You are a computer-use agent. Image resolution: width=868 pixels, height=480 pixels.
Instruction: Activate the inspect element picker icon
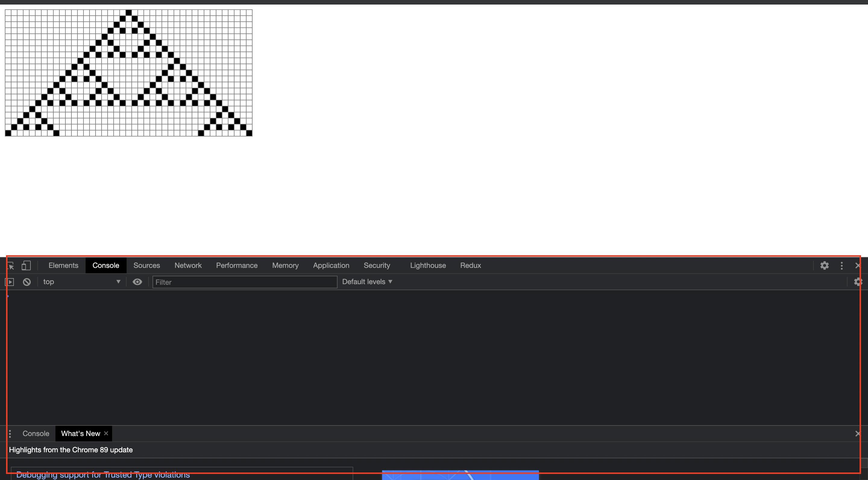(x=11, y=266)
